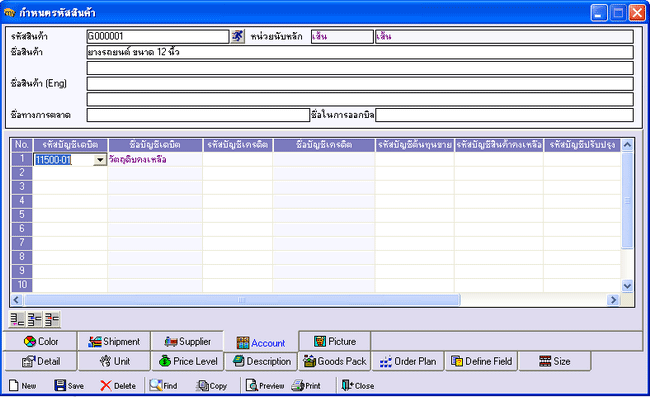Click the debit account name cell in row 1
The width and height of the screenshot is (650, 397).
click(155, 160)
